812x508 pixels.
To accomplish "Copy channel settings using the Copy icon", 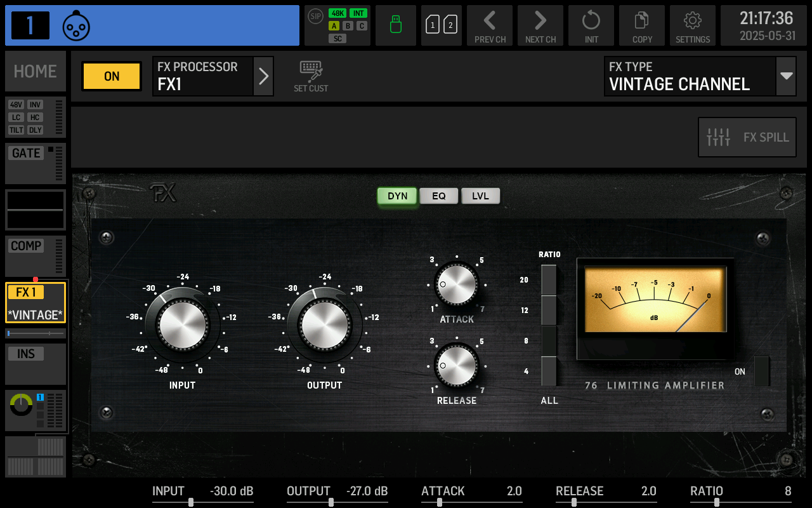I will pyautogui.click(x=641, y=25).
